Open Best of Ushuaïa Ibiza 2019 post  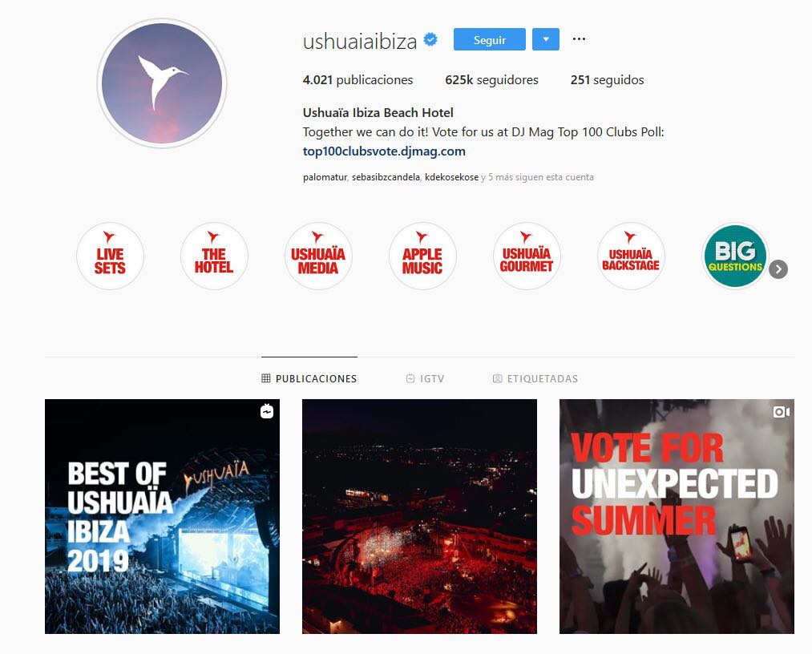coord(162,516)
